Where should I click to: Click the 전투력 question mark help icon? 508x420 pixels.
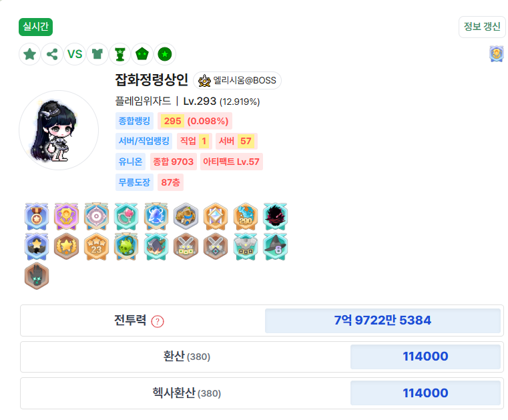point(158,321)
